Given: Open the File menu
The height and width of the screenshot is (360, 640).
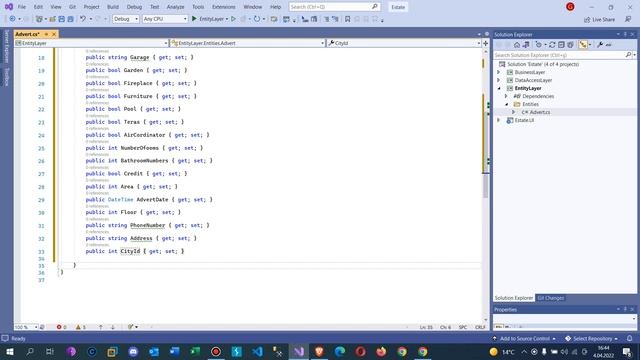Looking at the screenshot, I should coord(22,7).
